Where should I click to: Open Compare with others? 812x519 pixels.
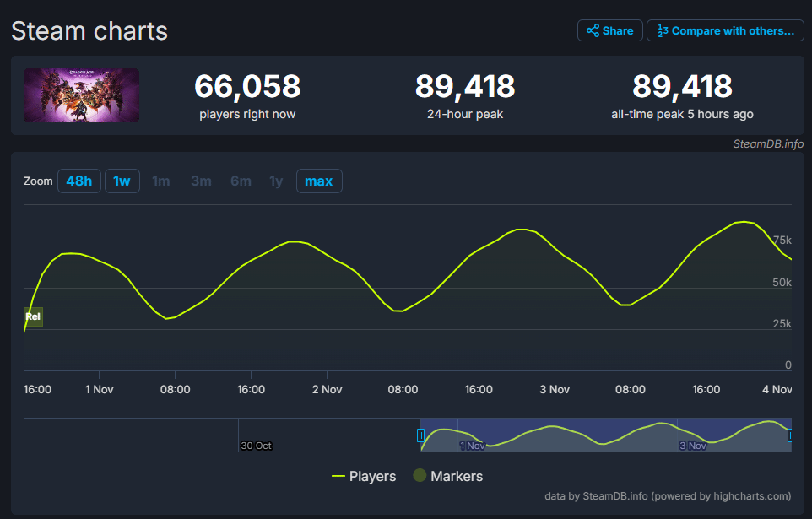[x=725, y=30]
